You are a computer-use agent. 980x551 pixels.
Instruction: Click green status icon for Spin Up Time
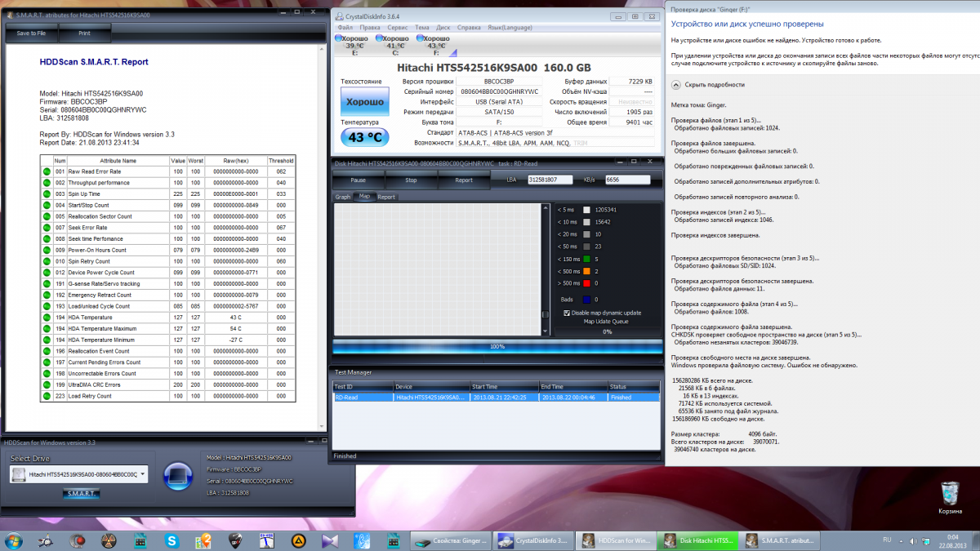(47, 194)
